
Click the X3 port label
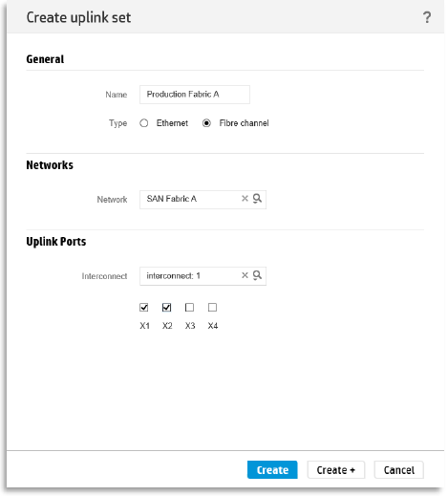(190, 326)
